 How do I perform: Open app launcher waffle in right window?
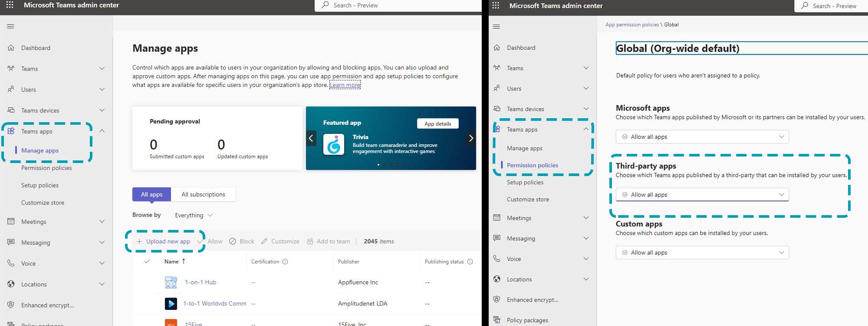496,6
